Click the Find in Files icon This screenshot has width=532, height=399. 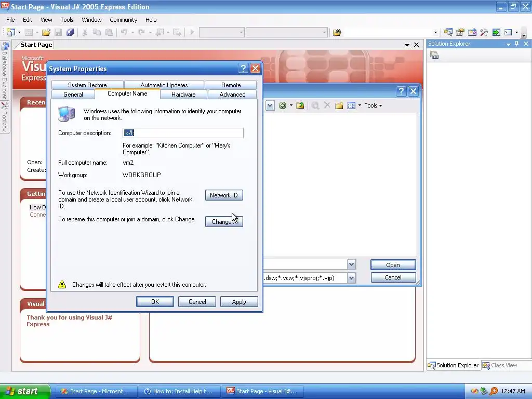coord(337,33)
